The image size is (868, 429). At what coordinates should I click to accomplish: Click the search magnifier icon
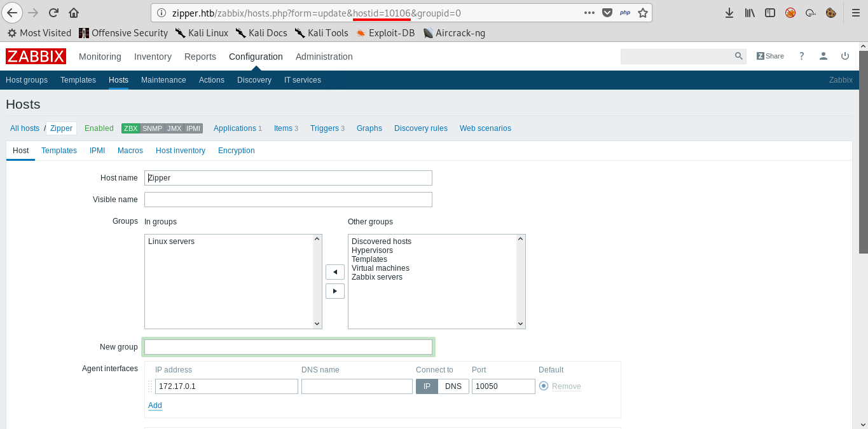[x=738, y=56]
